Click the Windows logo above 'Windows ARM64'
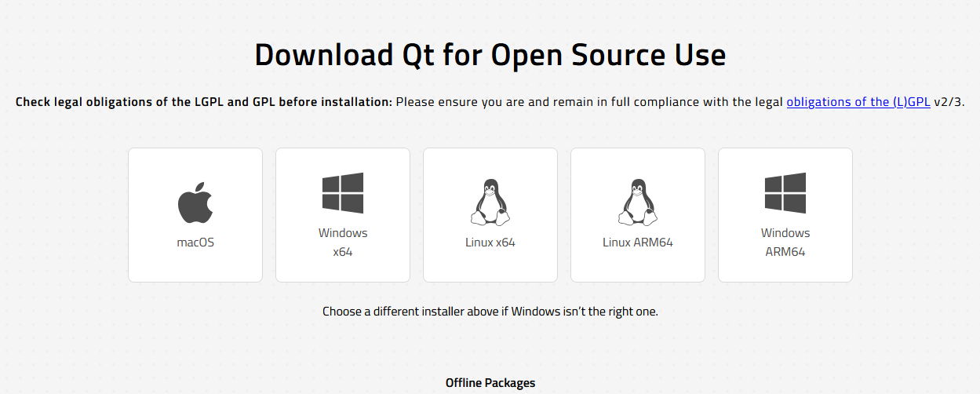The image size is (980, 394). coord(785,193)
